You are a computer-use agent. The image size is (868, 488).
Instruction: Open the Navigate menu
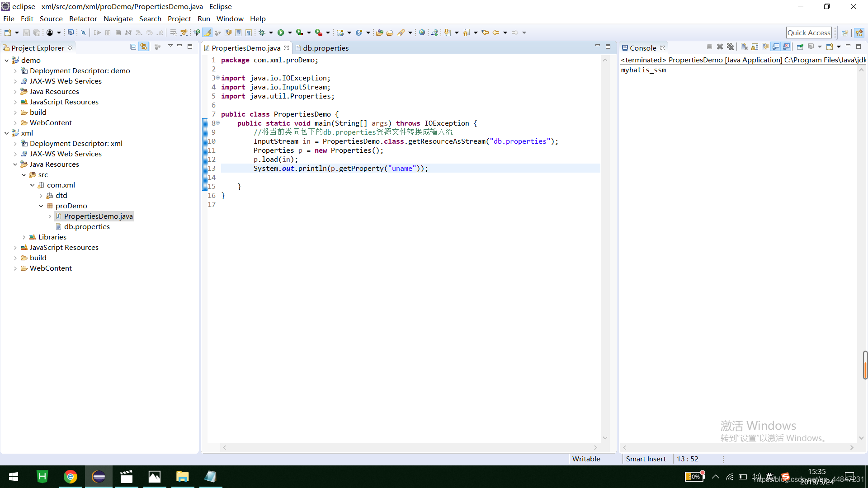pyautogui.click(x=118, y=19)
